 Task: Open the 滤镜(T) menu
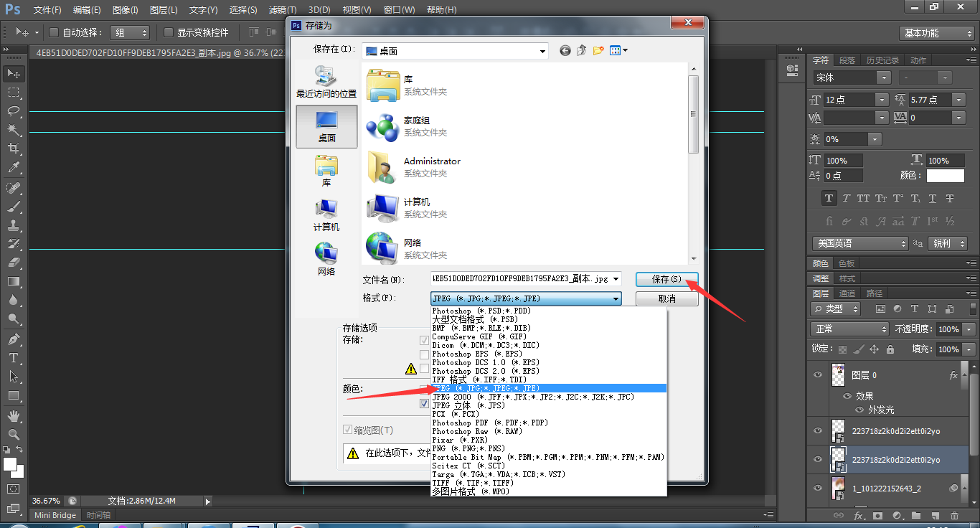coord(282,10)
